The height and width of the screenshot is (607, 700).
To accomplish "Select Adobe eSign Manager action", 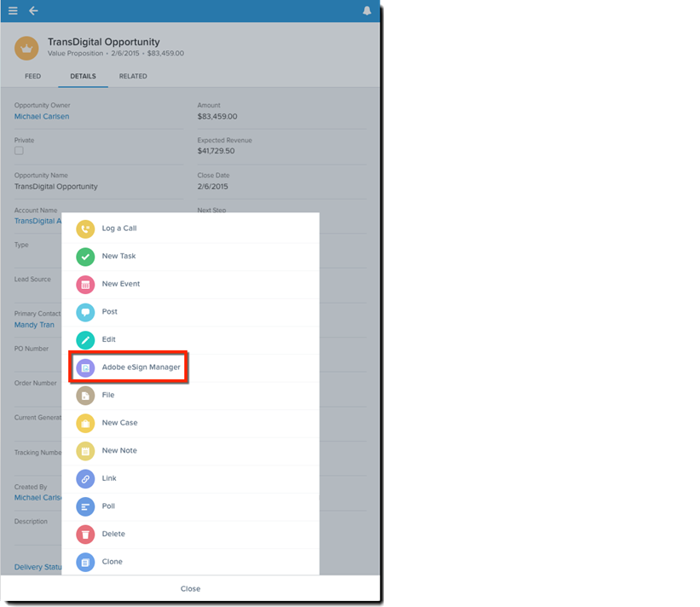I will point(141,367).
